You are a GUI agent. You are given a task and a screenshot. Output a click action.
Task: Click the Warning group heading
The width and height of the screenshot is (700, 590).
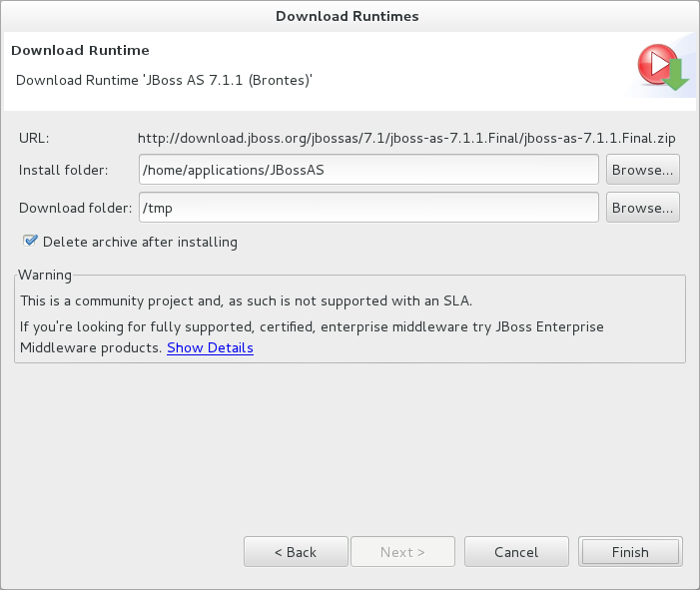(x=46, y=275)
